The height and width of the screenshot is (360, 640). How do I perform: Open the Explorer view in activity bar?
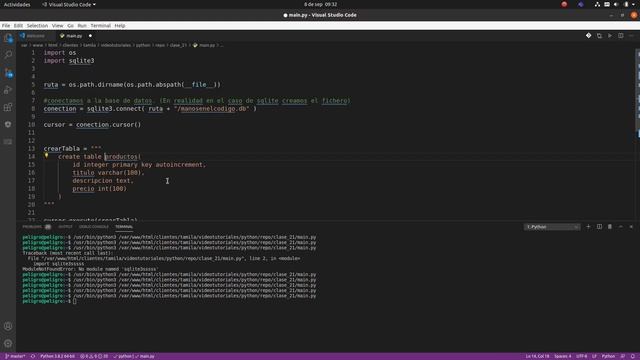[x=8, y=38]
